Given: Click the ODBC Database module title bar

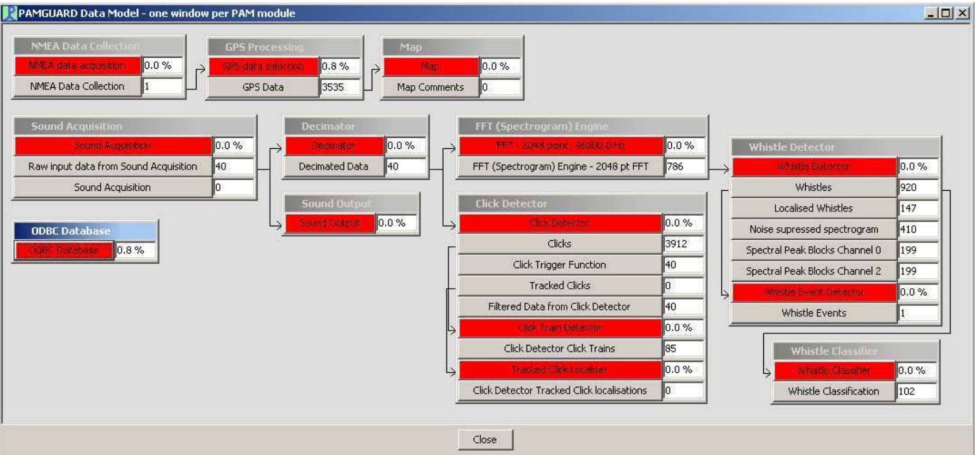Looking at the screenshot, I should 85,230.
